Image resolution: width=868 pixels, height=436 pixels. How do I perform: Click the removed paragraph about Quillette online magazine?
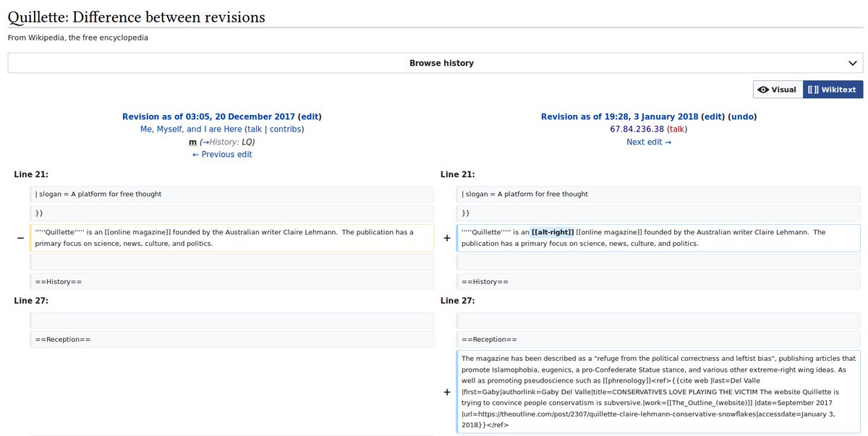tap(232, 238)
